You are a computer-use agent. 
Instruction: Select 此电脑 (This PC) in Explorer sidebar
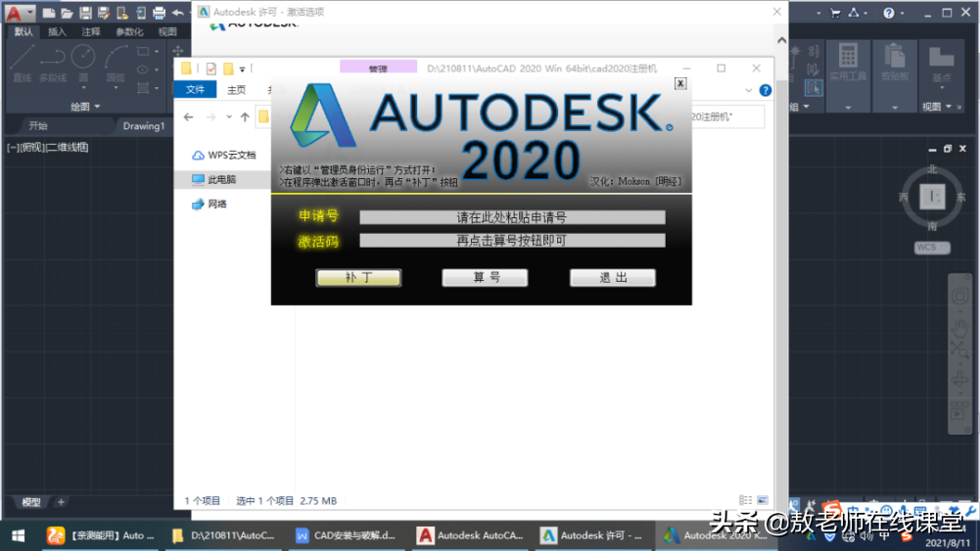point(222,179)
